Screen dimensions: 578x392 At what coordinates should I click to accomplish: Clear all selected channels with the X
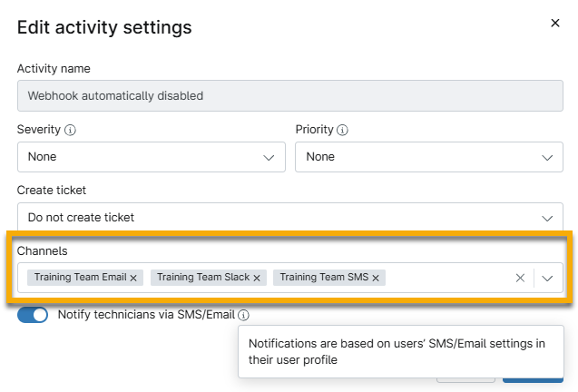(520, 279)
